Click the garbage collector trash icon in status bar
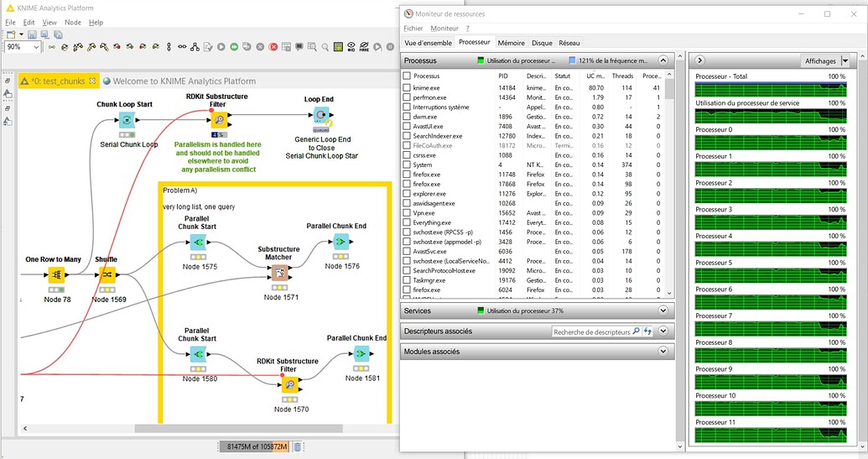868x459 pixels. 297,446
